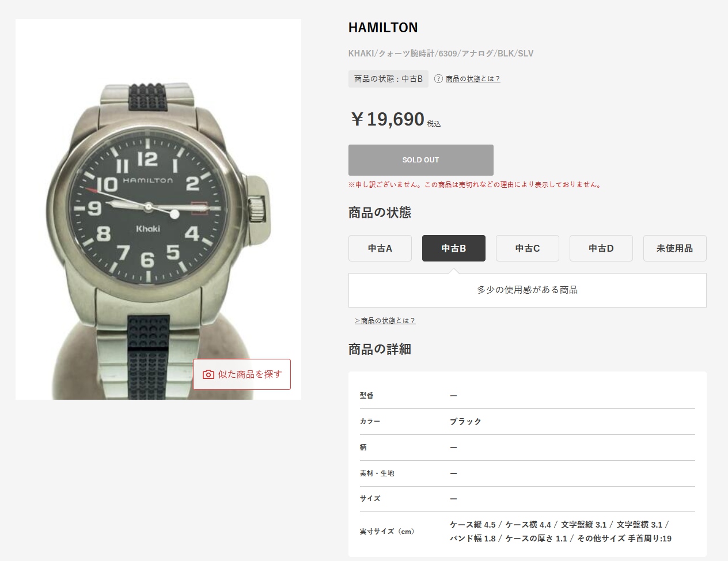Viewport: 728px width, 561px height.
Task: Click the 商品の詳細 section heading
Action: point(380,350)
